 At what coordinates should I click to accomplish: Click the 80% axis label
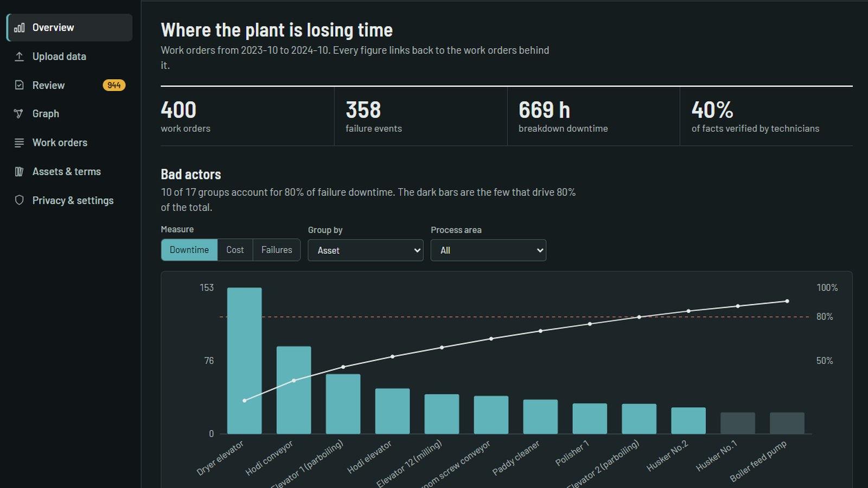point(825,317)
